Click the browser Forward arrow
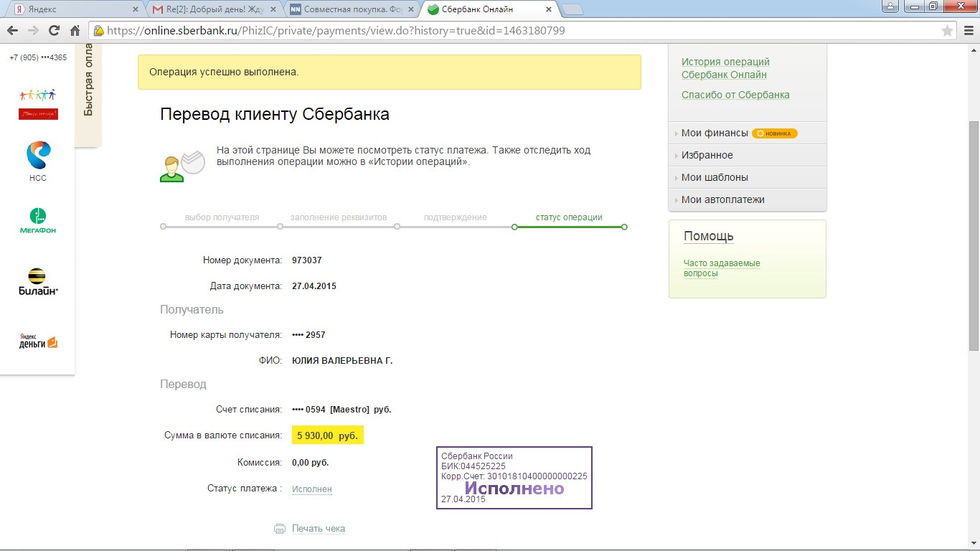Image resolution: width=980 pixels, height=551 pixels. coord(32,31)
